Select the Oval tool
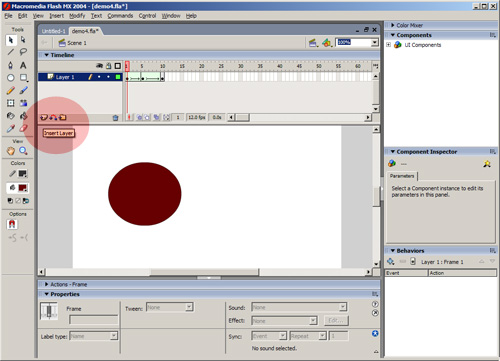 tap(11, 78)
